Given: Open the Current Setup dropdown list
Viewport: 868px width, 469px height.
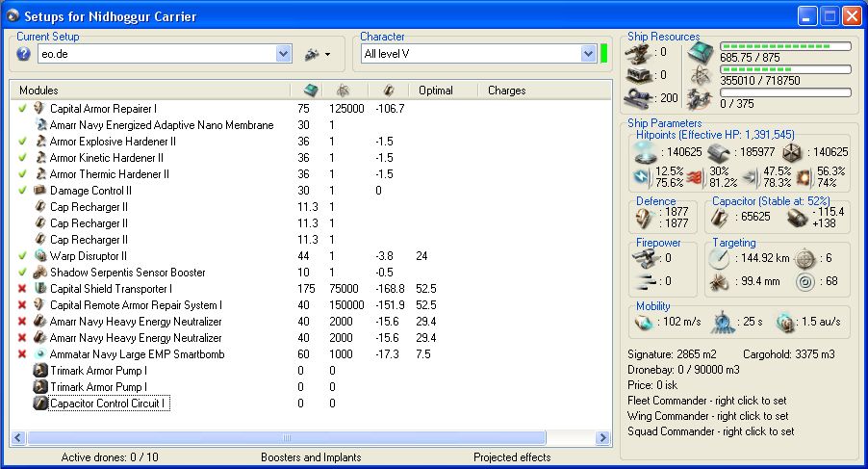Looking at the screenshot, I should [284, 55].
